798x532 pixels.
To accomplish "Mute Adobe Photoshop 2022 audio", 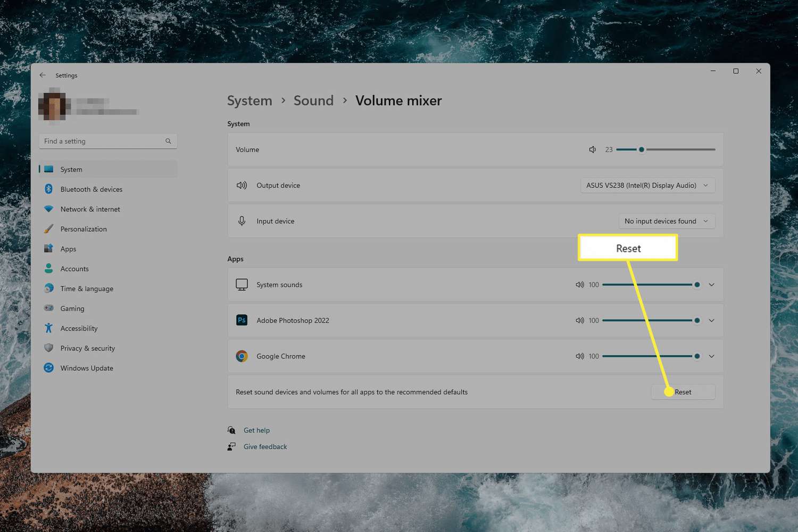I will coord(579,320).
